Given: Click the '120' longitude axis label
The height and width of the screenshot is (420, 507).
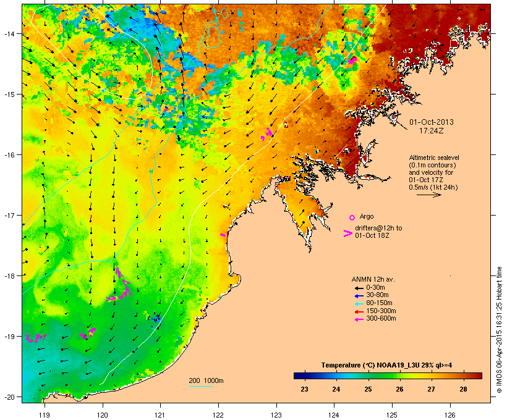Looking at the screenshot, I should click(103, 415).
